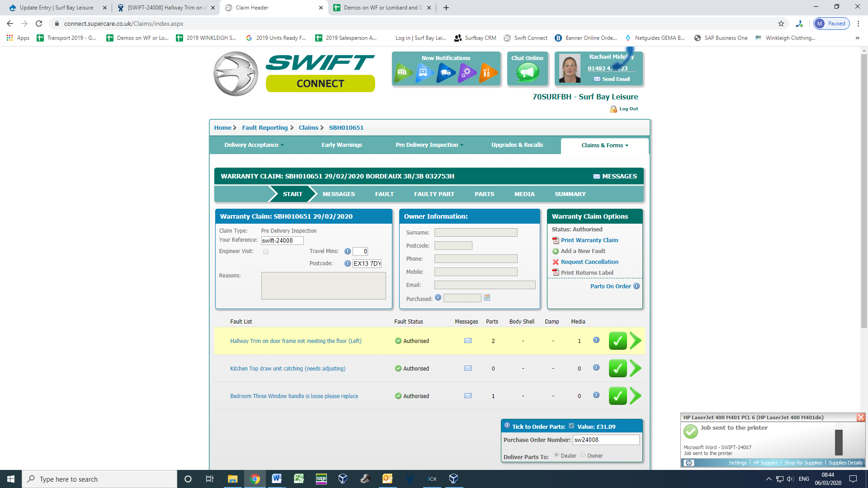This screenshot has height=488, width=868.
Task: Click info icon next to Parts On Order
Action: point(637,286)
